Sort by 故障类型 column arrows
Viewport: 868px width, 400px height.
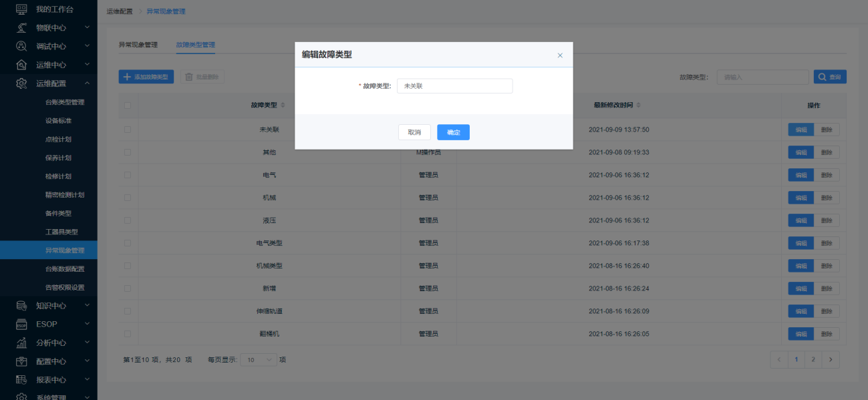click(283, 106)
